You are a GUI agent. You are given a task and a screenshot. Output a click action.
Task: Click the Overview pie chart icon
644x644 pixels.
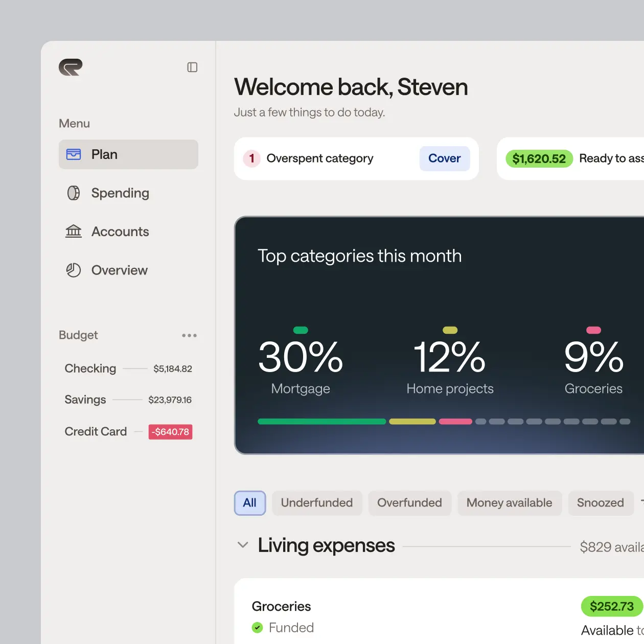pyautogui.click(x=74, y=270)
